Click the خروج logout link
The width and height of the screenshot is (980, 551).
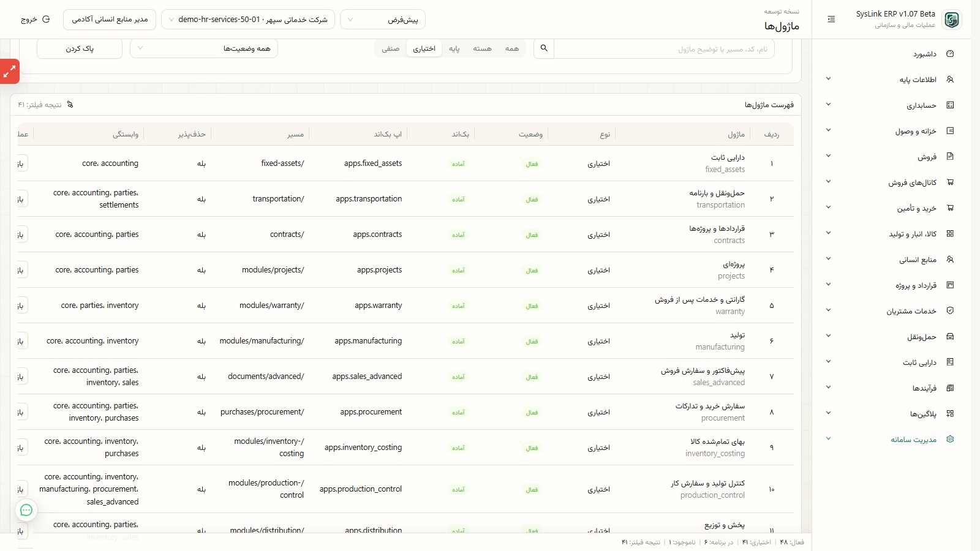click(36, 20)
